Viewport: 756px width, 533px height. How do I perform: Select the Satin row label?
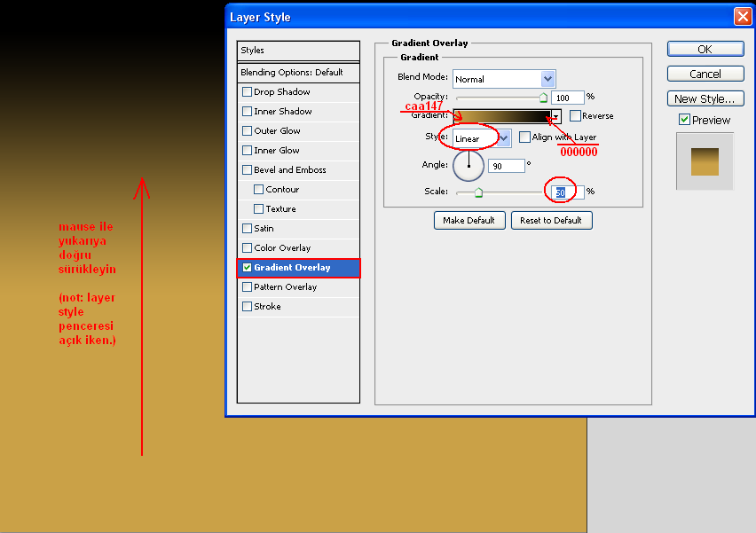[264, 229]
